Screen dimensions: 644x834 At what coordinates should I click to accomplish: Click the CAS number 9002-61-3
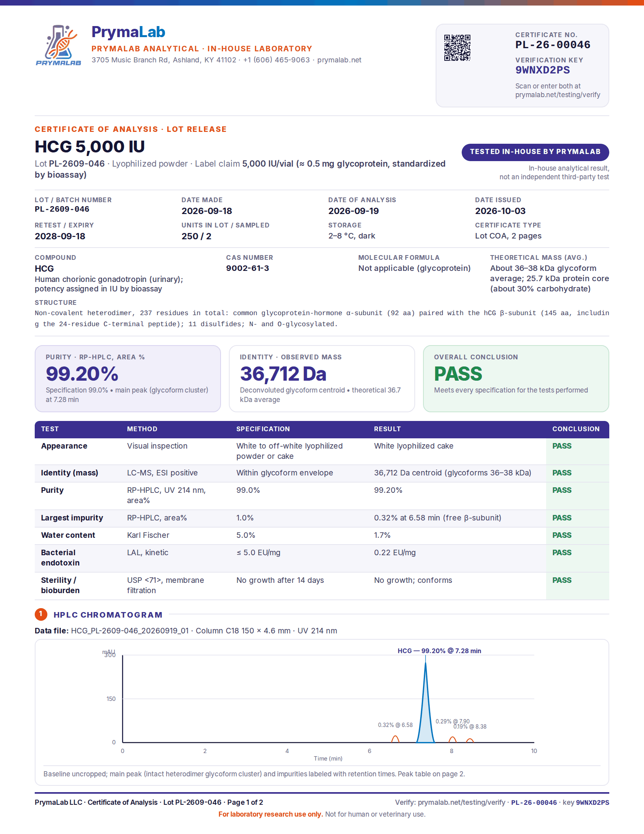tap(247, 268)
